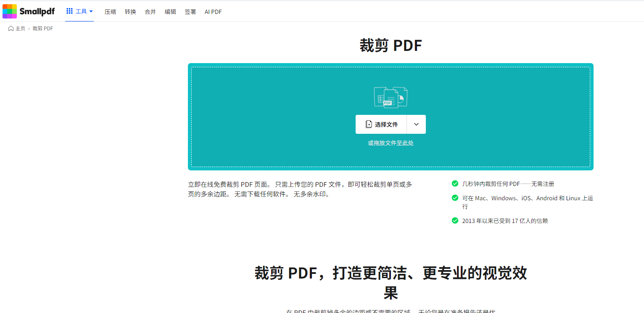
Task: Open the 压缩 menu item
Action: point(110,12)
